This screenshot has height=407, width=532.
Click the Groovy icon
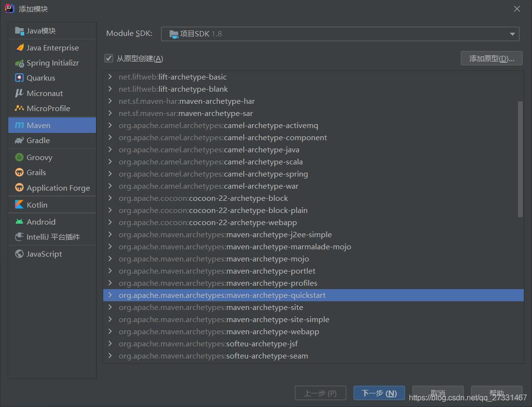19,157
